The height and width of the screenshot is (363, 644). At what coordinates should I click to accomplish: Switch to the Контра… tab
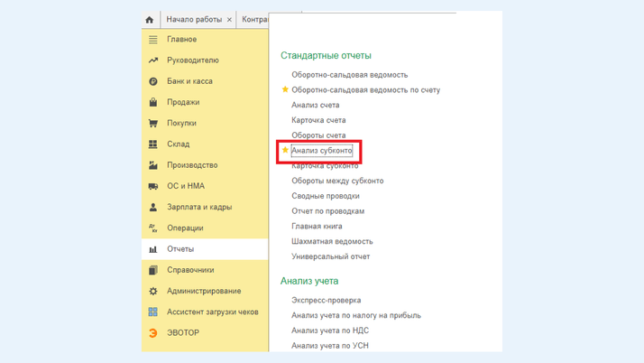point(254,19)
